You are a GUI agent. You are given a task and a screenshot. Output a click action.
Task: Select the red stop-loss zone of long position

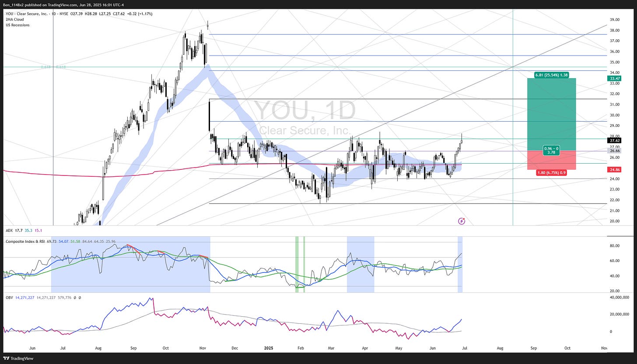click(x=551, y=160)
